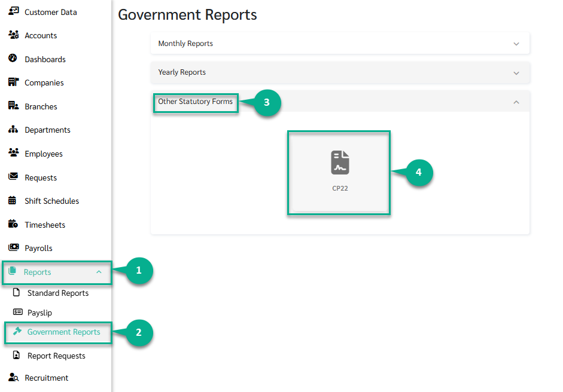Image resolution: width=563 pixels, height=392 pixels.
Task: Click the Reports copy icon
Action: pyautogui.click(x=12, y=271)
